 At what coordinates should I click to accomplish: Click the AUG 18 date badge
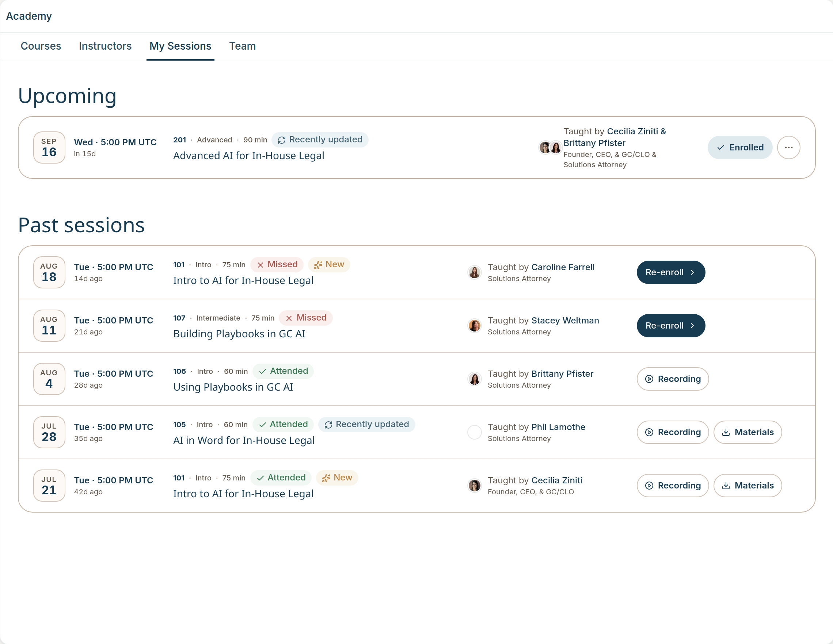click(x=49, y=272)
